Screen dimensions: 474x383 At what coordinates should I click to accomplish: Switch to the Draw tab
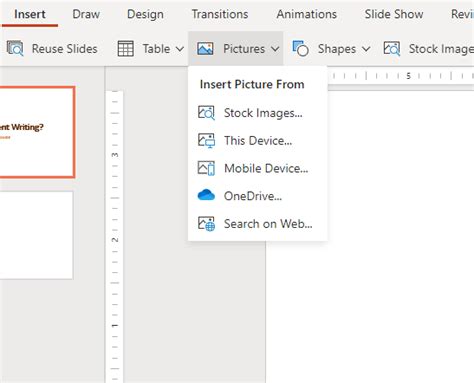tap(86, 14)
